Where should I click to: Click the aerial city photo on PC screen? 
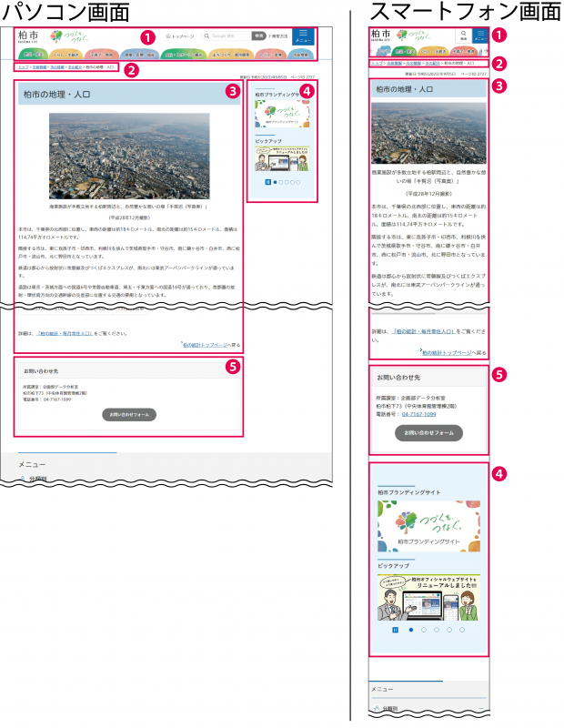[129, 156]
